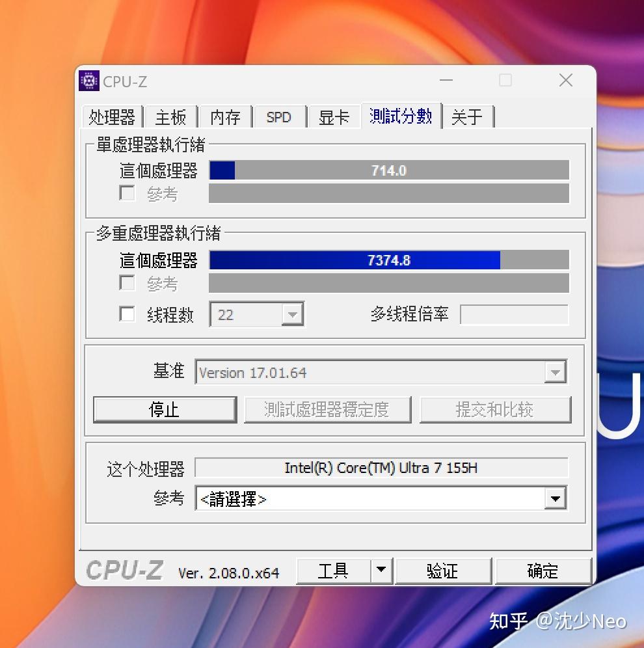This screenshot has width=644, height=648.
Task: Click the single-thread score bar 714.0
Action: pyautogui.click(x=389, y=170)
